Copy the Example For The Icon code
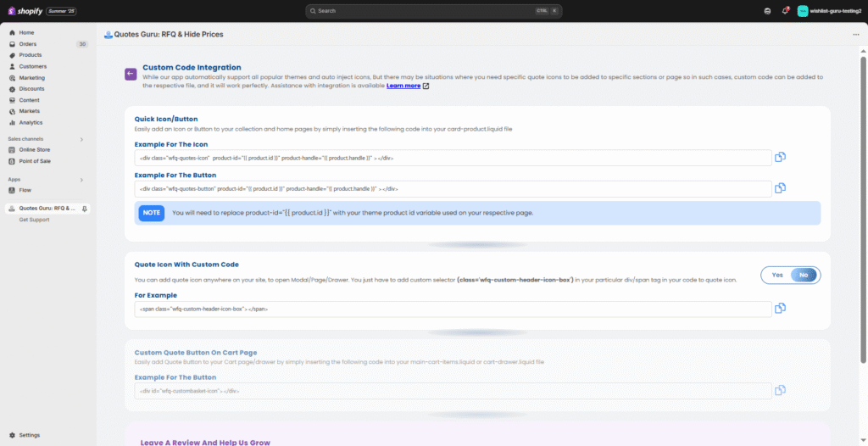868x446 pixels. (780, 158)
